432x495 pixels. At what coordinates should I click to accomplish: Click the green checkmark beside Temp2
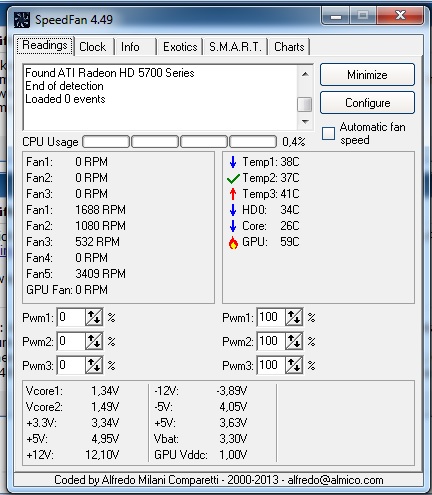[233, 179]
